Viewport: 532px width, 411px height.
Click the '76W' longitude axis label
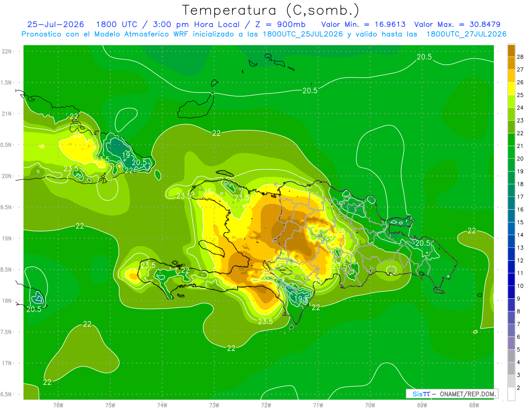(x=58, y=405)
